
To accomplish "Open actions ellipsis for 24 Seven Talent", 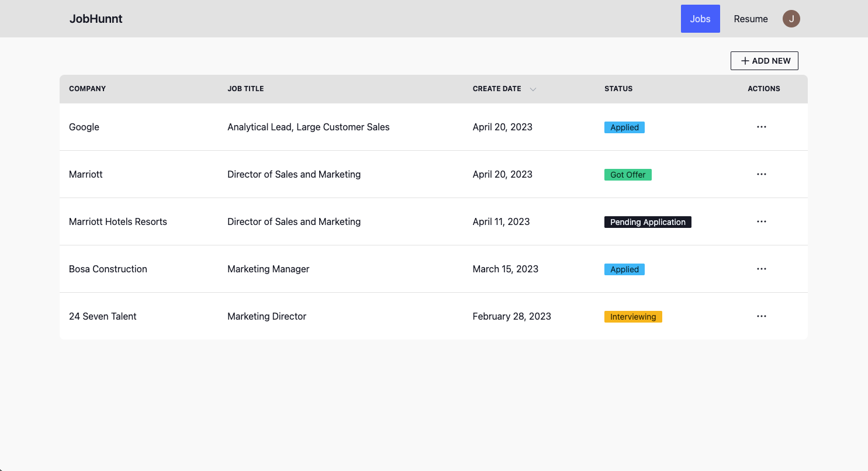I will pos(761,316).
